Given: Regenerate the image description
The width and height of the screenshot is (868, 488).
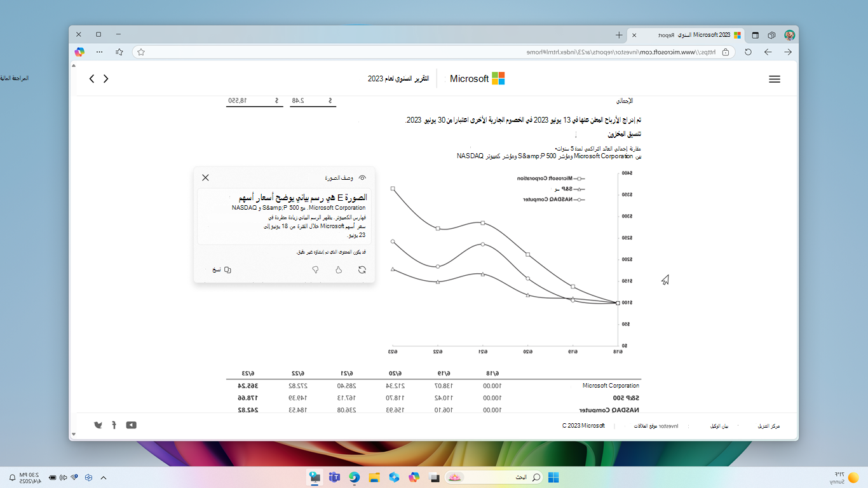Looking at the screenshot, I should tap(362, 269).
